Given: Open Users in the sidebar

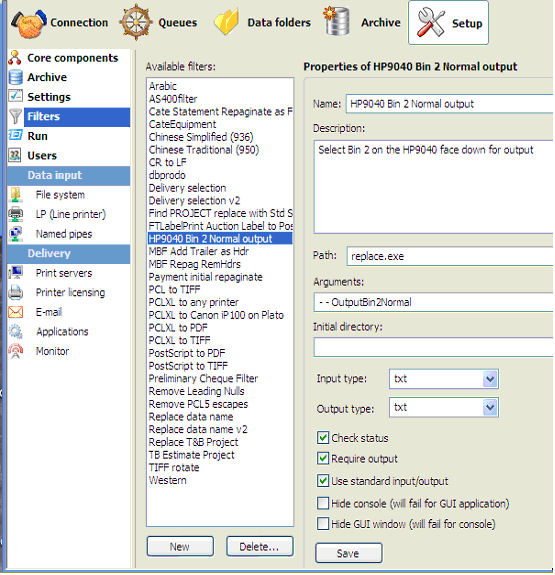Looking at the screenshot, I should [x=42, y=155].
